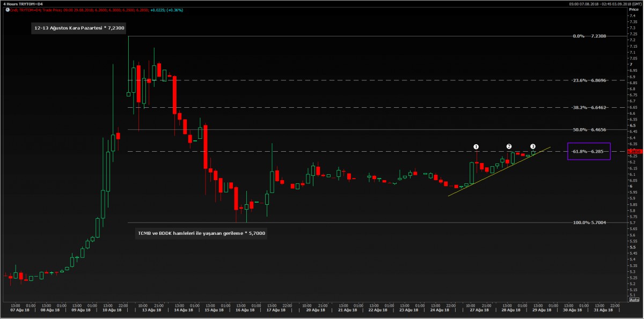Click the red current price marker on the axis
This screenshot has height=319, width=644.
click(634, 152)
